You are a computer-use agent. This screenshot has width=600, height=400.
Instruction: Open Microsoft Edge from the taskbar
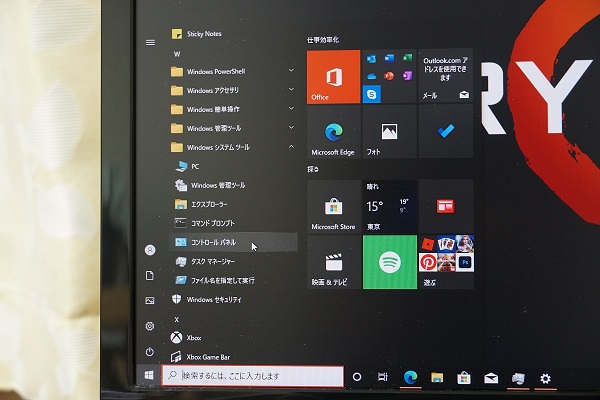pyautogui.click(x=411, y=377)
